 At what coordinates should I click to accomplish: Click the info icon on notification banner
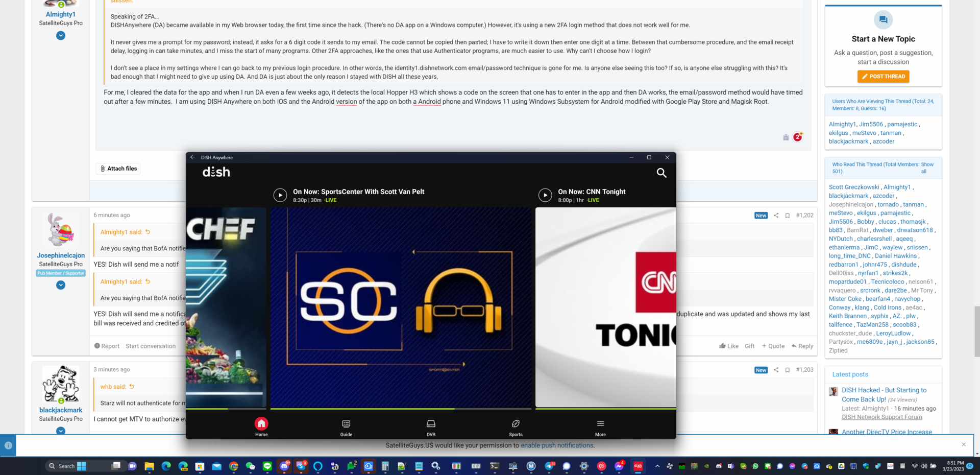pyautogui.click(x=8, y=445)
